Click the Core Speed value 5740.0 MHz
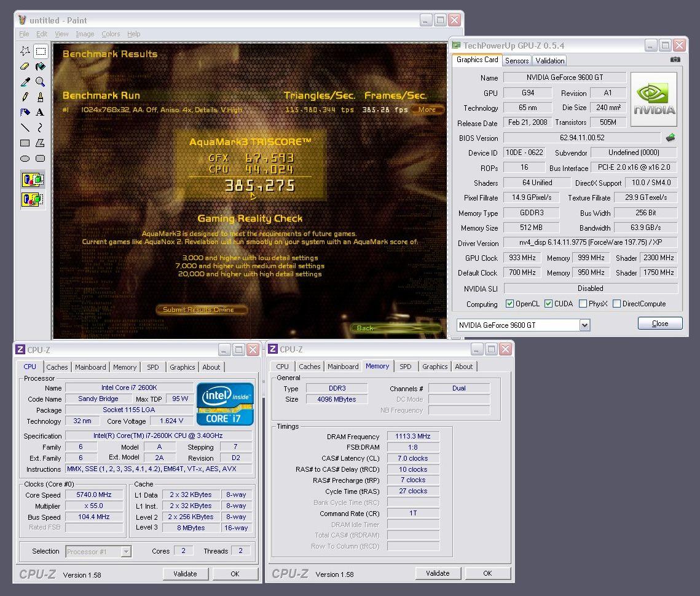 94,495
